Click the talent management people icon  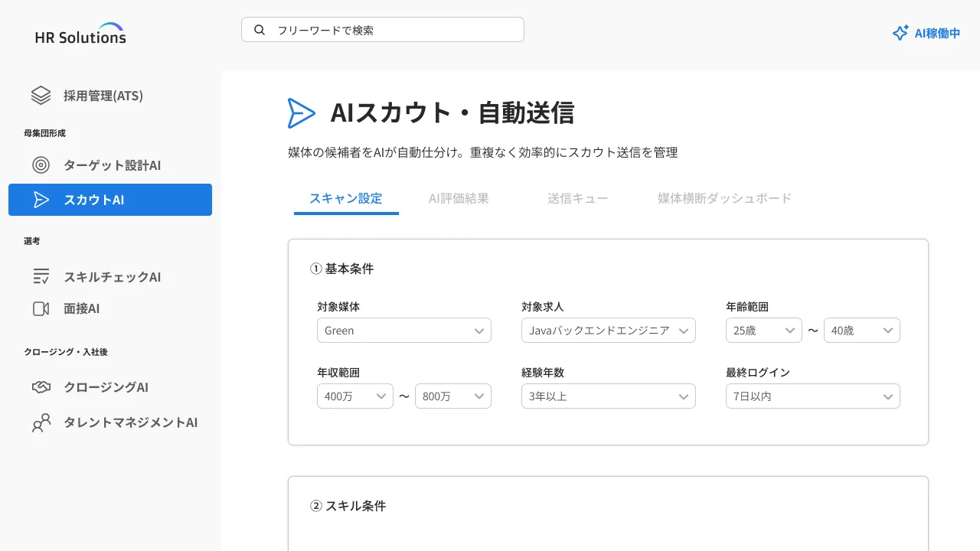tap(41, 422)
